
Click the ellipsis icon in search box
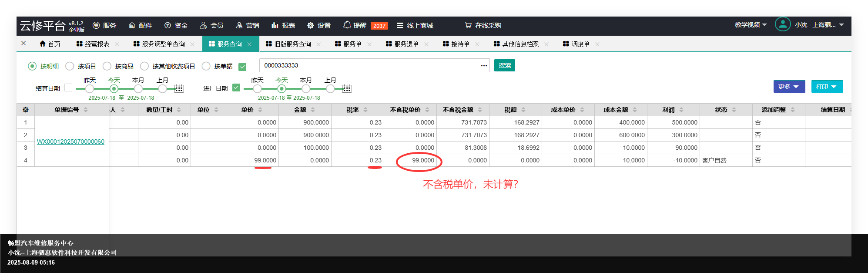point(484,66)
